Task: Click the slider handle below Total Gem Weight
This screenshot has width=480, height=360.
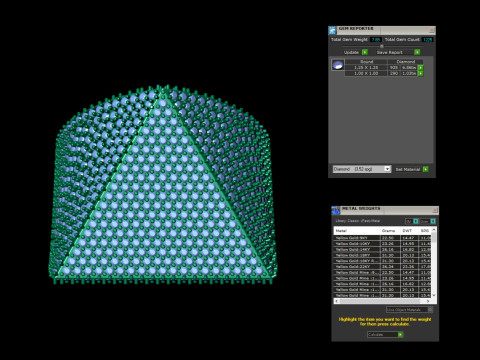Action: (382, 46)
